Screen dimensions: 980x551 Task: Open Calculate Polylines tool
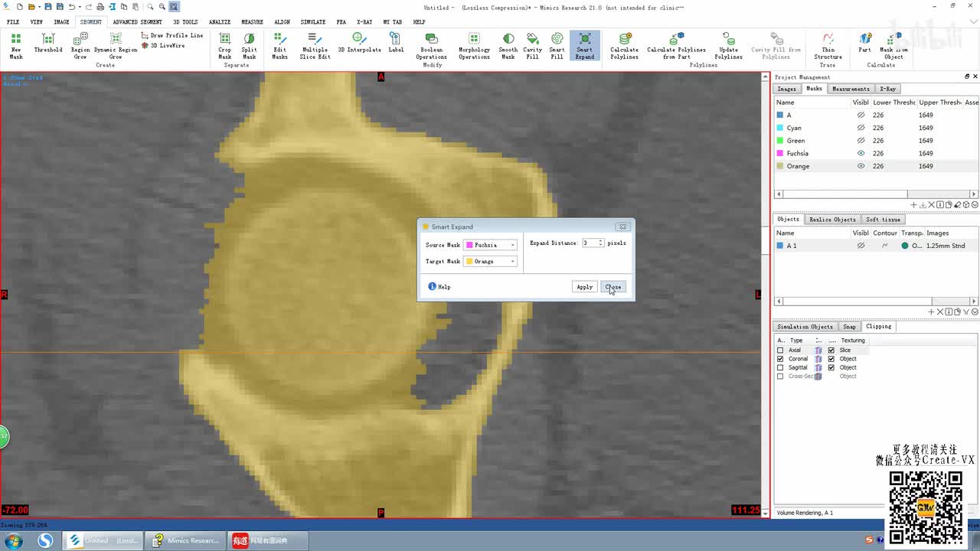pos(624,46)
